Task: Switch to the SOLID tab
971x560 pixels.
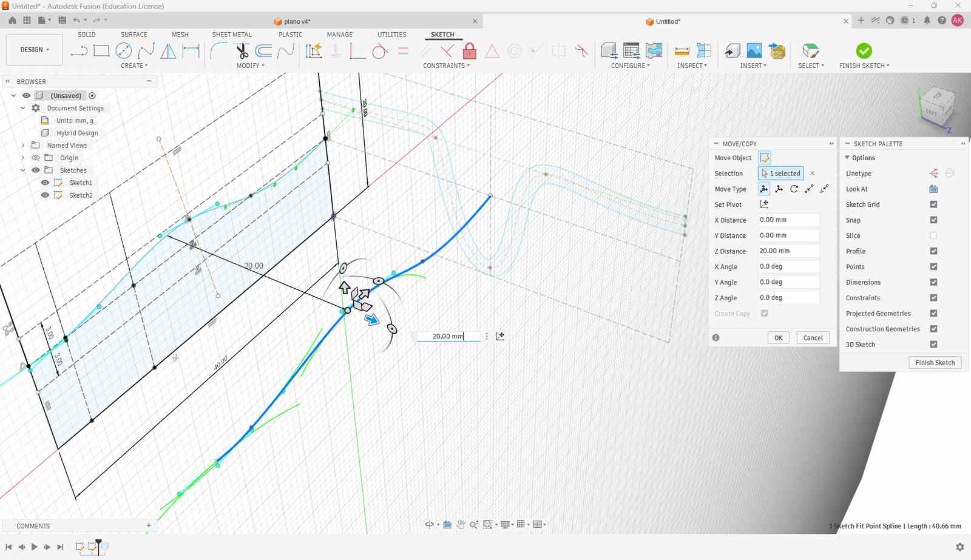Action: [87, 35]
